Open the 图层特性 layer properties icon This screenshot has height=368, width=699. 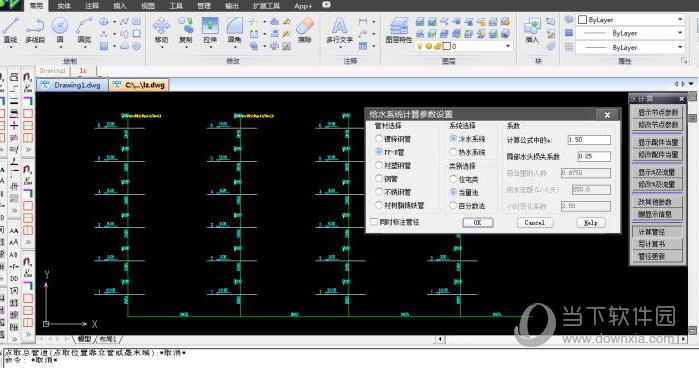398,30
